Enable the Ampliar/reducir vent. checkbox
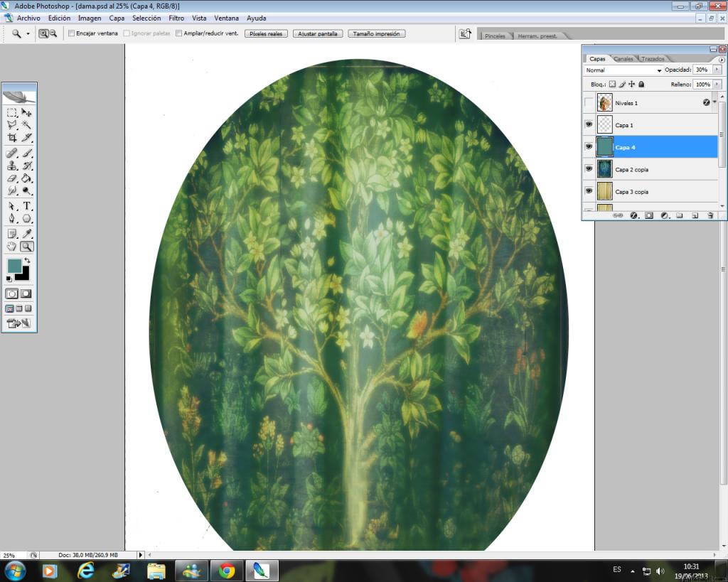 tap(178, 33)
